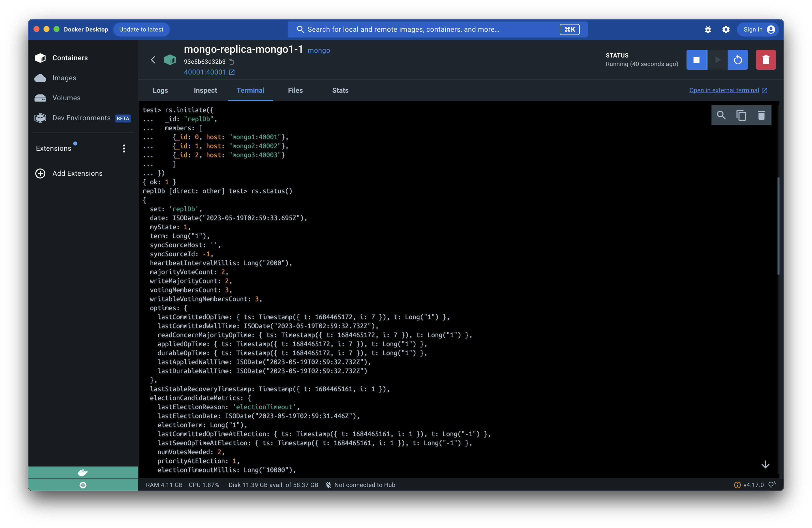Delete the container with the red trash button
This screenshot has width=812, height=528.
[x=766, y=60]
